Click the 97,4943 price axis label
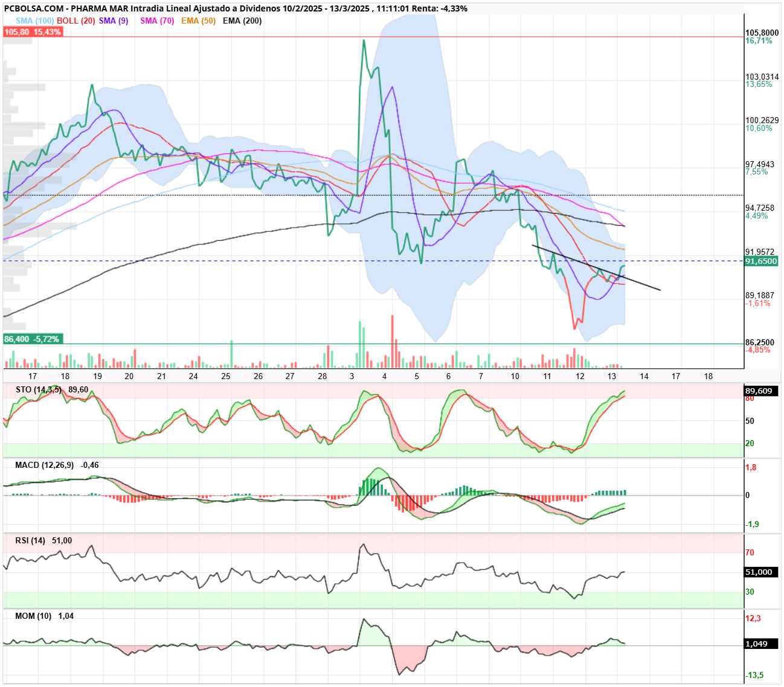784x687 pixels. (760, 164)
